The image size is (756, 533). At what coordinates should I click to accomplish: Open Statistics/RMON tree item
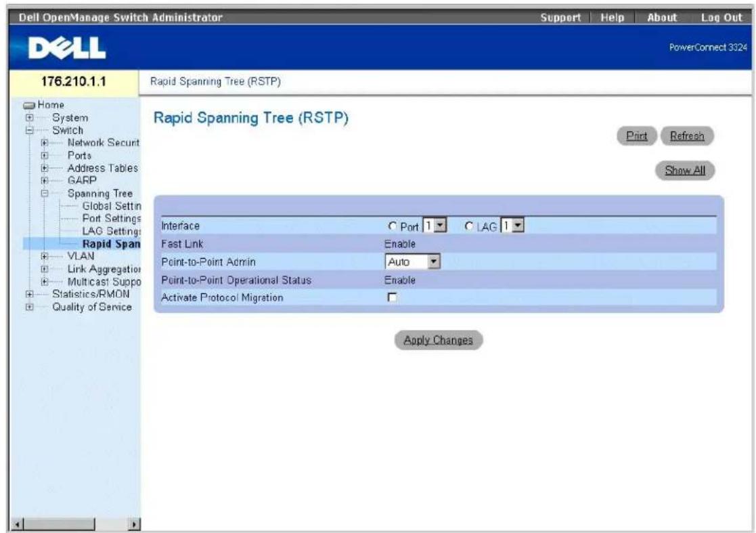pos(91,294)
